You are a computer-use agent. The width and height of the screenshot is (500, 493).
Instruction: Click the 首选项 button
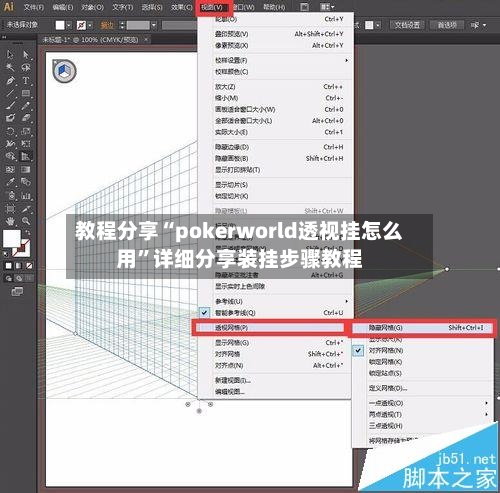(447, 25)
